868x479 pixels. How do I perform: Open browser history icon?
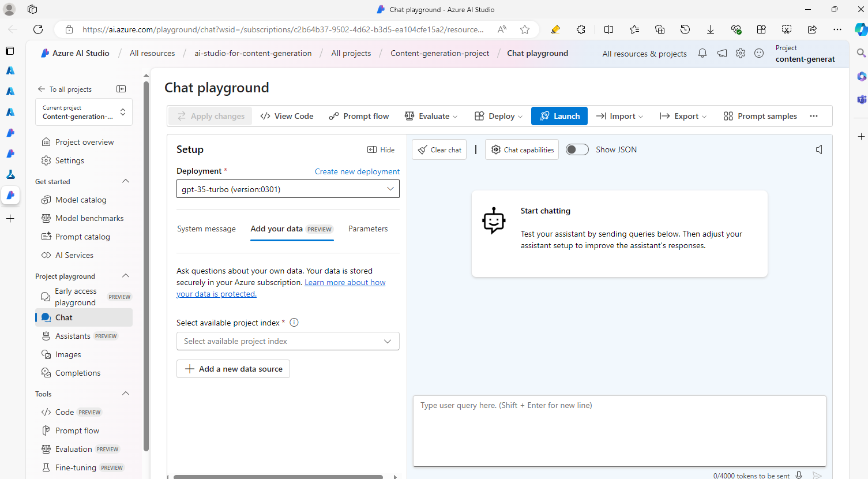685,29
